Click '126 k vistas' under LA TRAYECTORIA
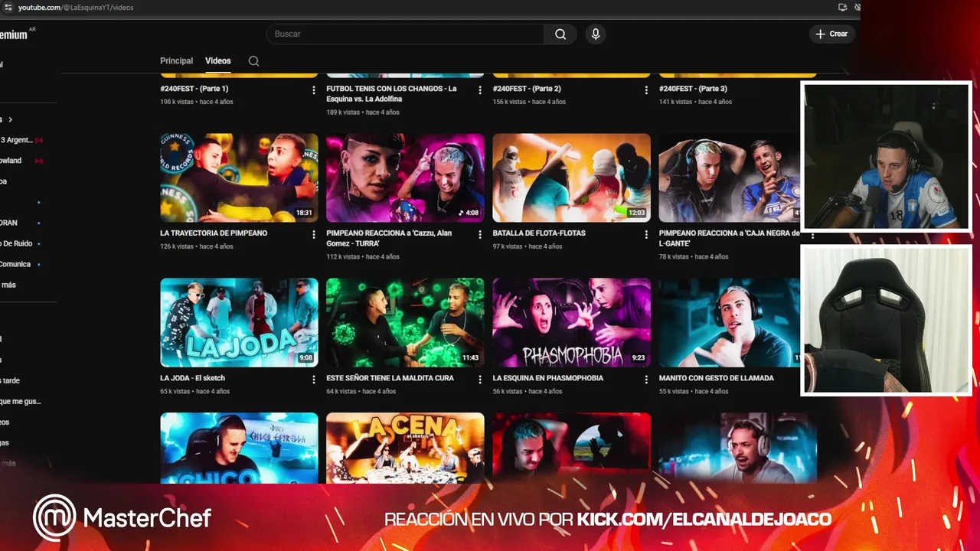Image resolution: width=980 pixels, height=551 pixels. point(177,246)
